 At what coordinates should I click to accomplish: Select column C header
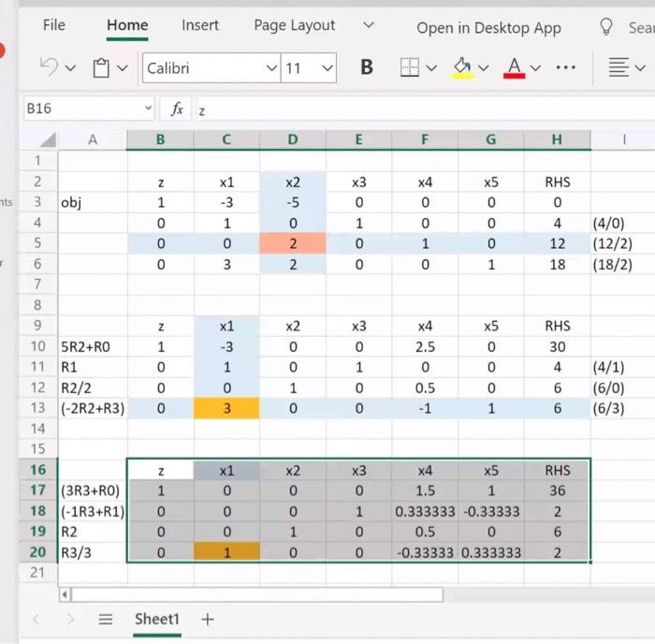click(x=226, y=139)
